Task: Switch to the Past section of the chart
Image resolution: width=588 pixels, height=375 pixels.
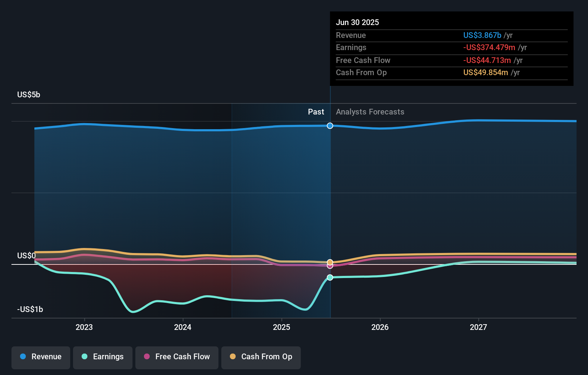Action: [316, 112]
